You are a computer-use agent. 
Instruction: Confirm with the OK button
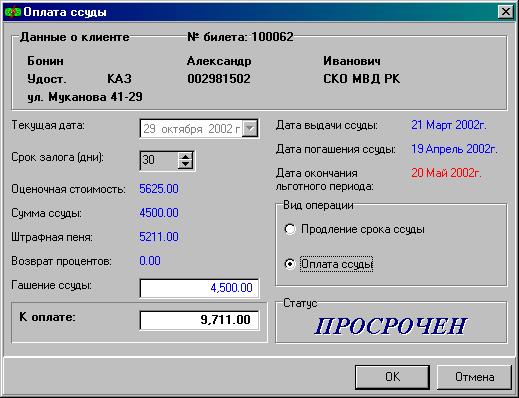coord(392,377)
